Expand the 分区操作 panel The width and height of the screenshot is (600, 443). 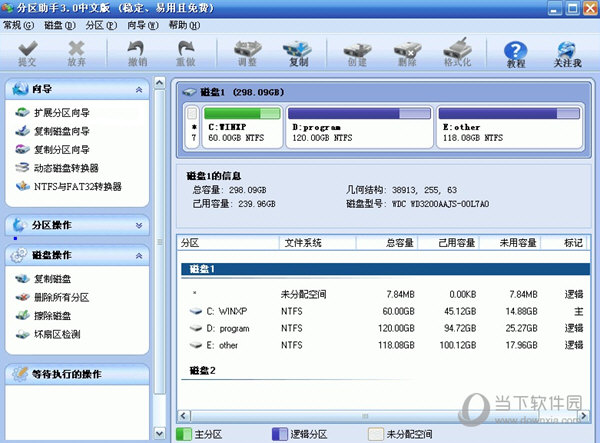tap(139, 225)
